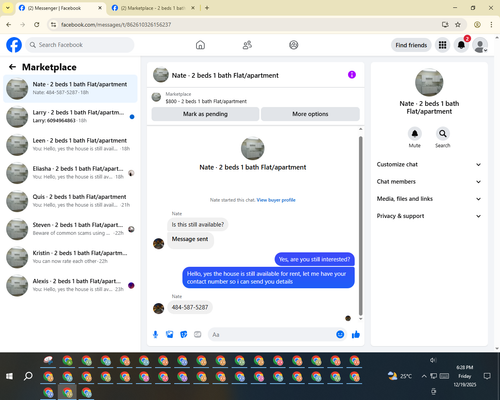Click 'Yes, are you still interested?' bubble

(314, 259)
